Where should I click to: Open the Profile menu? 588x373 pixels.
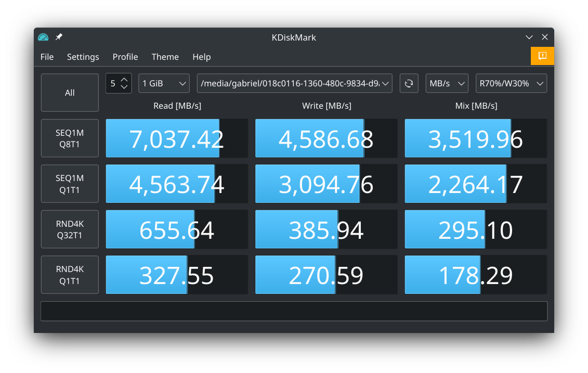125,57
